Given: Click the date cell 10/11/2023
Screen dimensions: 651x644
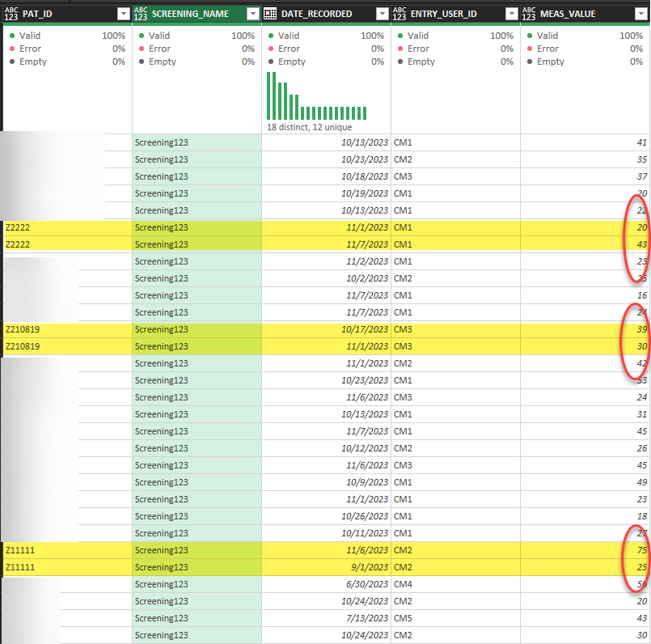Looking at the screenshot, I should pyautogui.click(x=327, y=533).
